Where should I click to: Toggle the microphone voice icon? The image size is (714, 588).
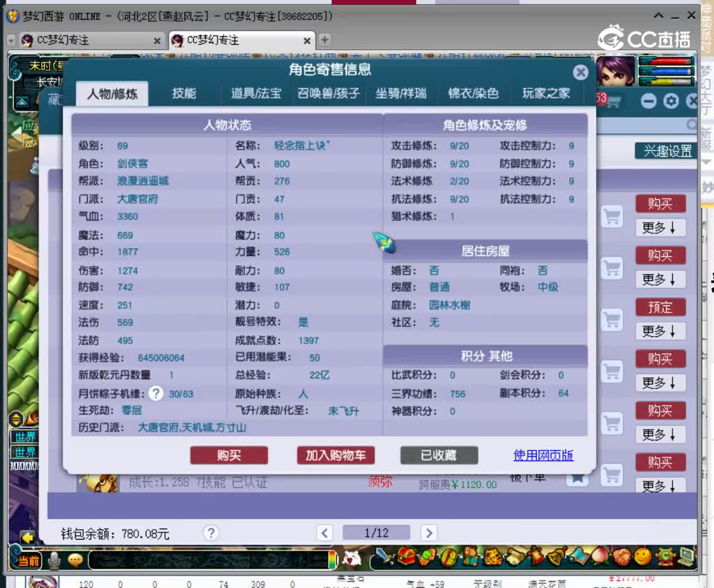(54, 560)
